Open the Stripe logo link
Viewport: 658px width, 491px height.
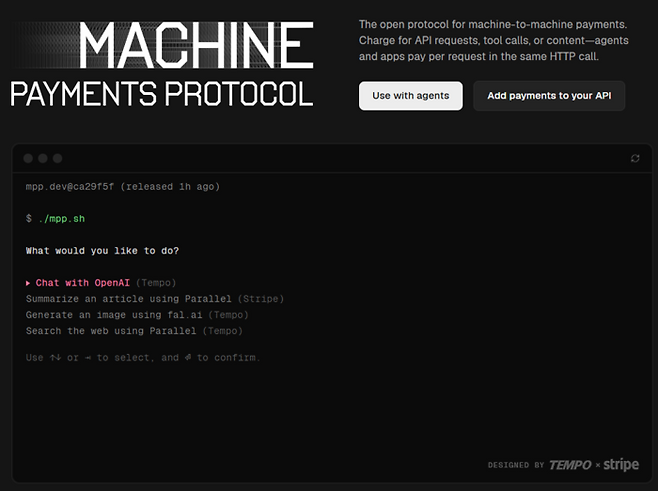[x=621, y=465]
